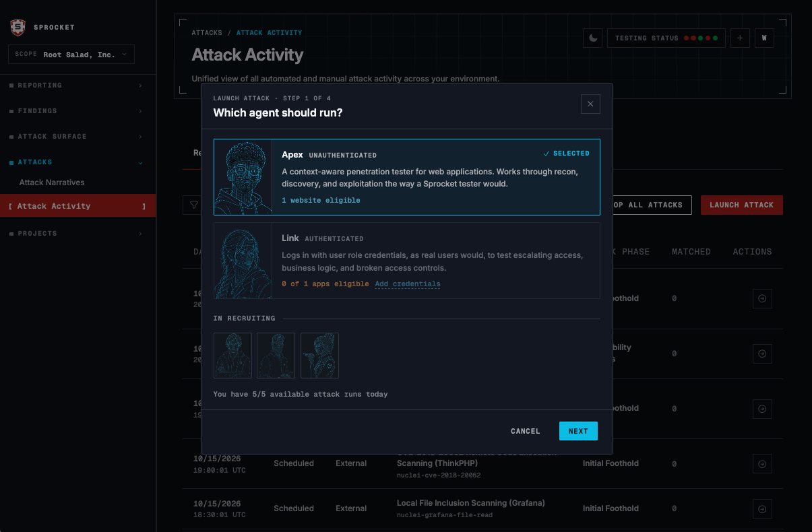Click the middle In Recruiting agent portrait
Screen dimensions: 812x532
pyautogui.click(x=276, y=356)
